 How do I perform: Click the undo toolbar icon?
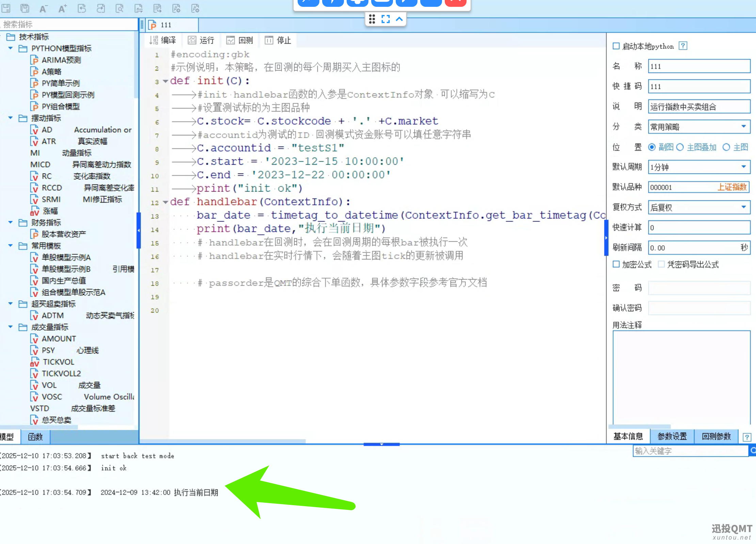tap(82, 9)
